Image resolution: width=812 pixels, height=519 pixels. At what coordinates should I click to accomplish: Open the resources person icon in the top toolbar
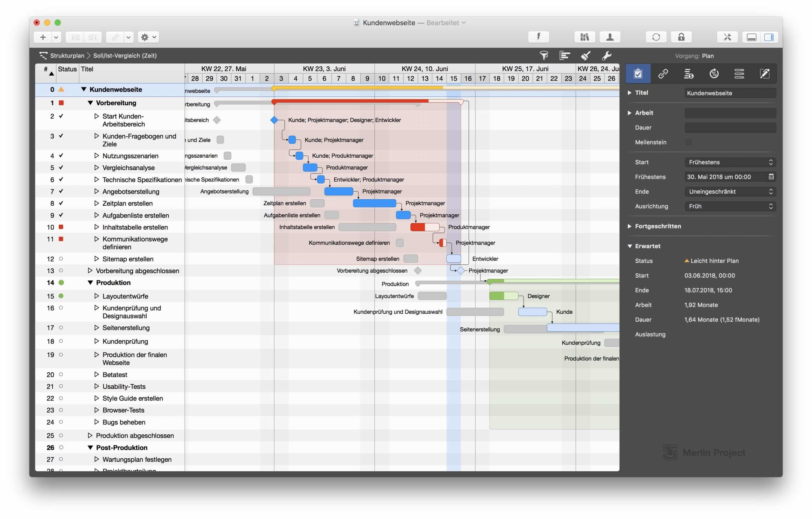coord(610,37)
